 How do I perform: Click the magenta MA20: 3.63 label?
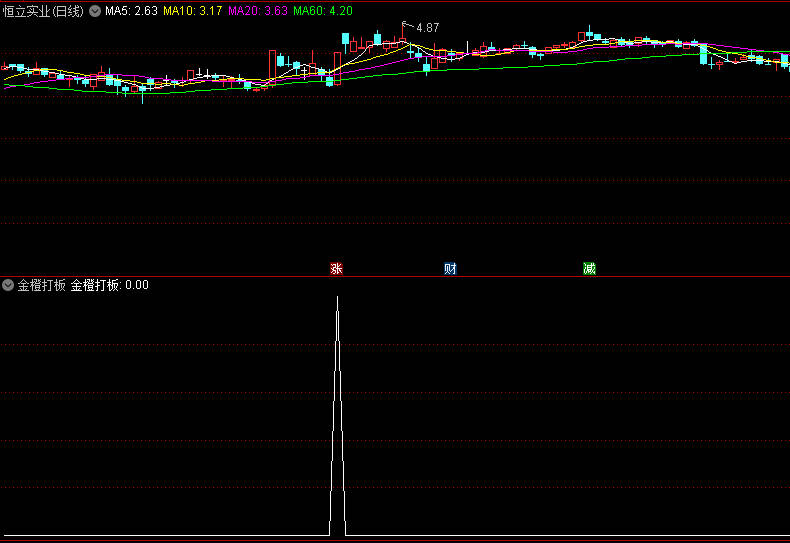click(257, 11)
